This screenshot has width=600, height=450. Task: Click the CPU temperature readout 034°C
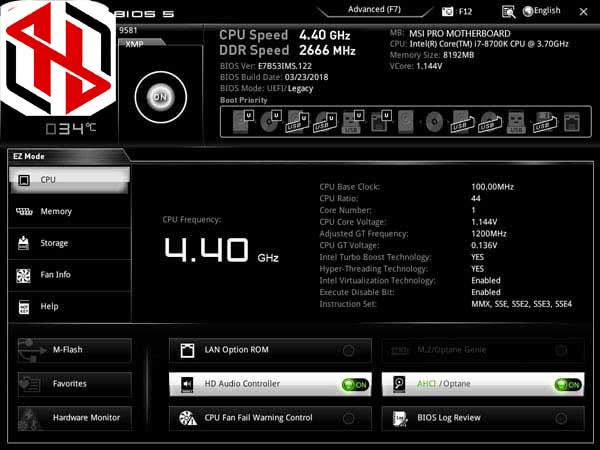[x=70, y=128]
